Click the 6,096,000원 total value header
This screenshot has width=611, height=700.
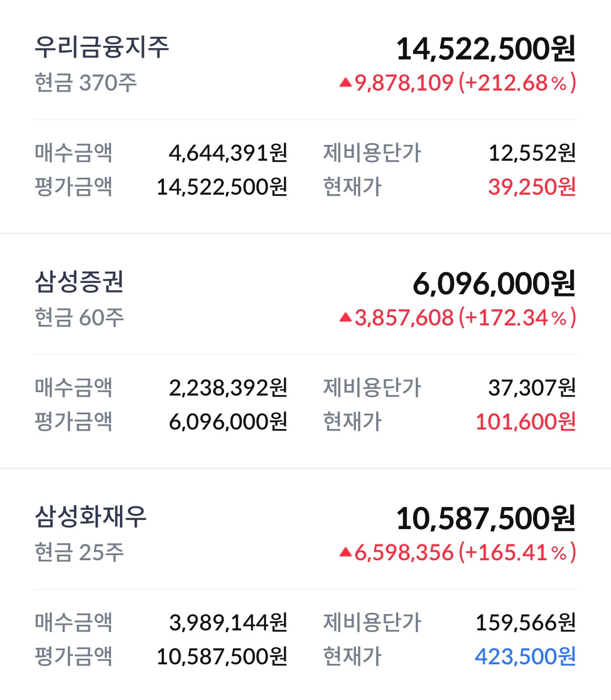point(494,284)
